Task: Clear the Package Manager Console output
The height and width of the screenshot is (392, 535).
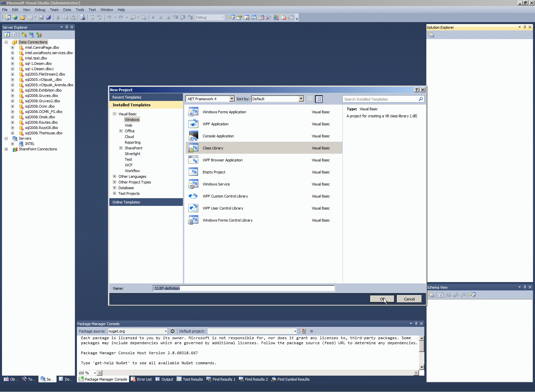Action: pyautogui.click(x=304, y=331)
